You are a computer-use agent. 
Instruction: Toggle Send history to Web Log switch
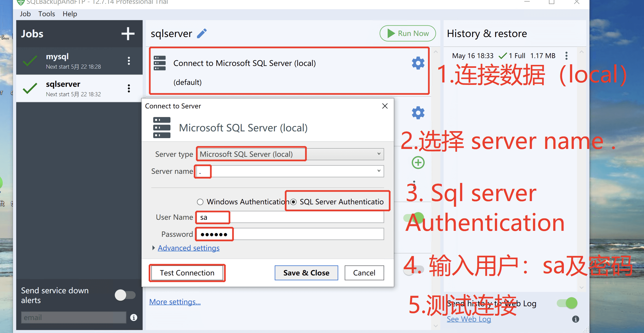567,303
